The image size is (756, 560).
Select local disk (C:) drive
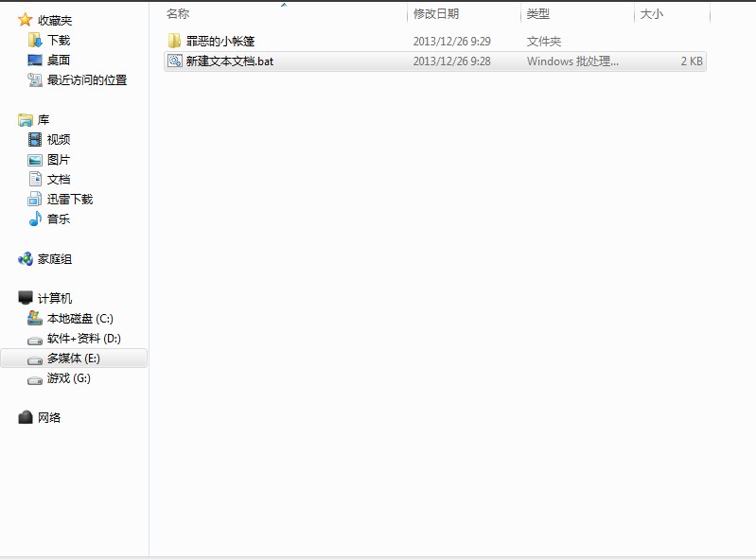80,319
